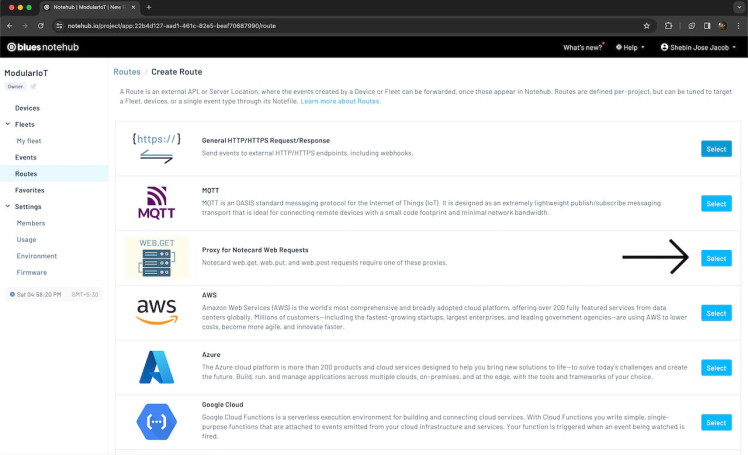Click the Routes breadcrumb link
The image size is (748, 455).
pyautogui.click(x=127, y=72)
